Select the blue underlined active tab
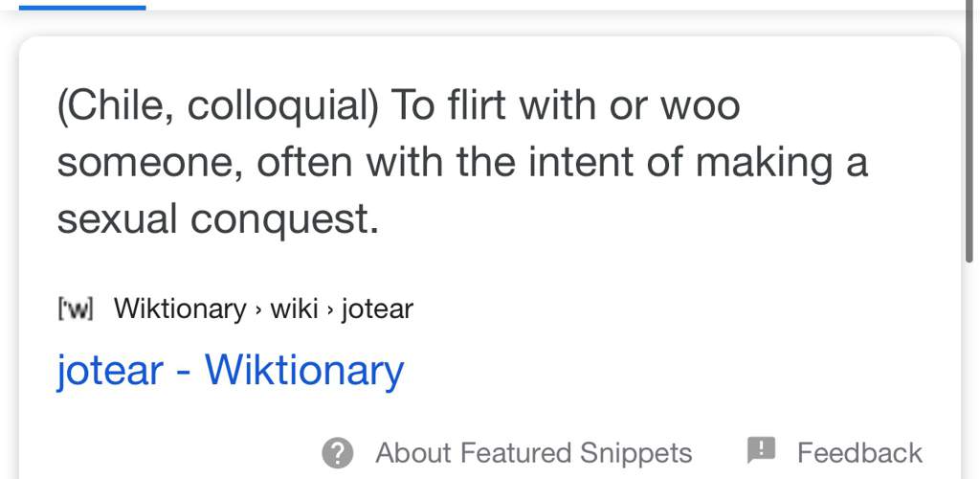Screen dimensions: 980x479 tap(82, 8)
